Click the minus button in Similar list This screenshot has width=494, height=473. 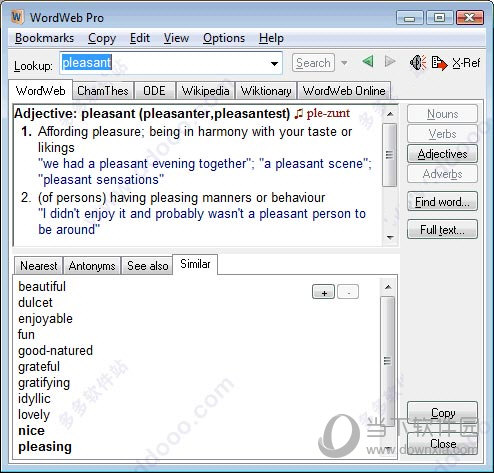(x=348, y=292)
